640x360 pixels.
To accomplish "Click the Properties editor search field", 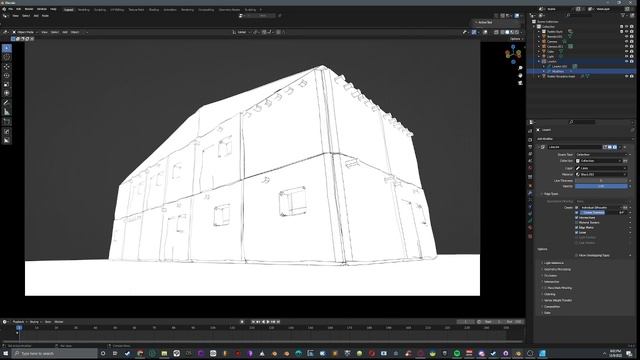I will [581, 122].
